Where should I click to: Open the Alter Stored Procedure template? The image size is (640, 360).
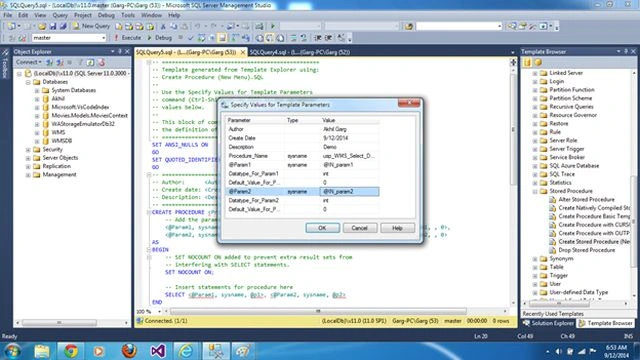(x=586, y=200)
